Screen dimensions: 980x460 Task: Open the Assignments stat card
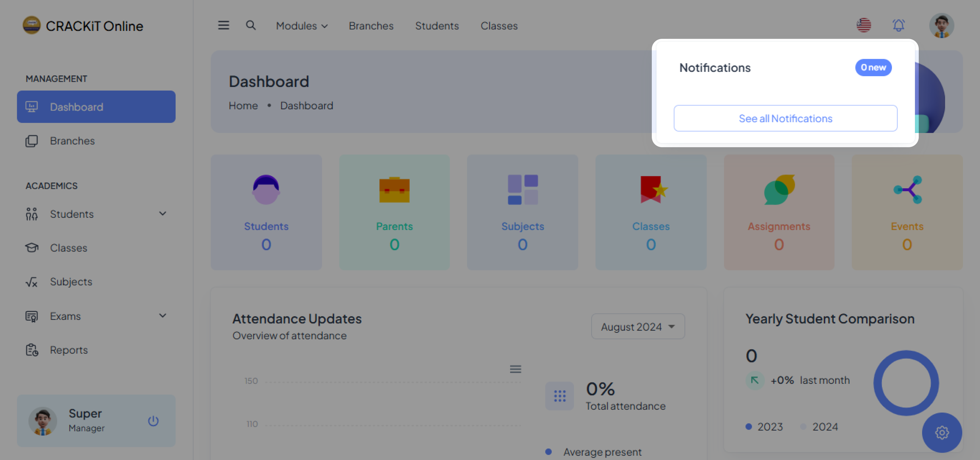[779, 212]
